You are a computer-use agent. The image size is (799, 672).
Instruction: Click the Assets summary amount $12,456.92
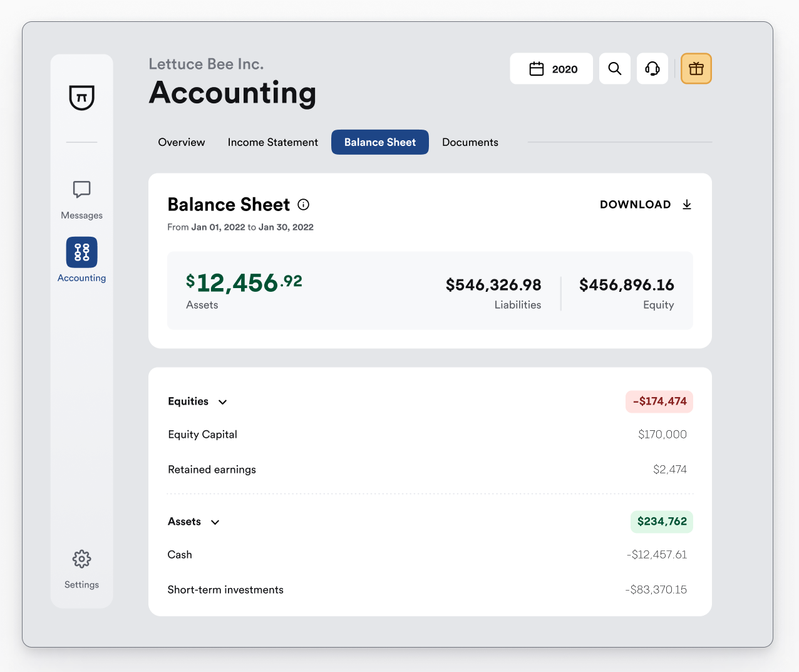[244, 282]
